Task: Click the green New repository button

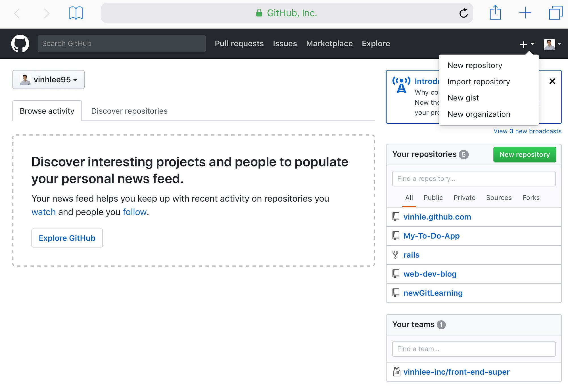Action: (524, 155)
